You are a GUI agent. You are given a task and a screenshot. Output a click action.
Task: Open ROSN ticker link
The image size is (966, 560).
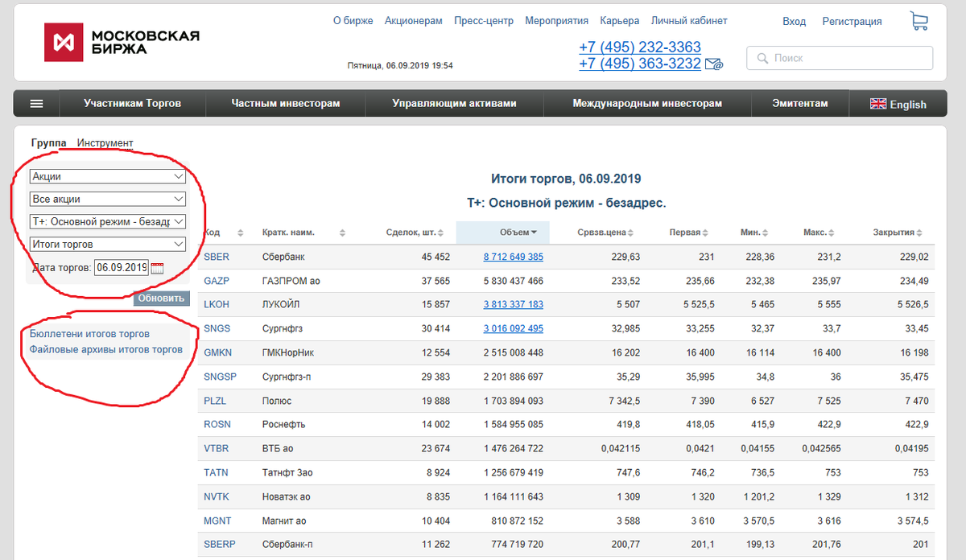[x=217, y=425]
